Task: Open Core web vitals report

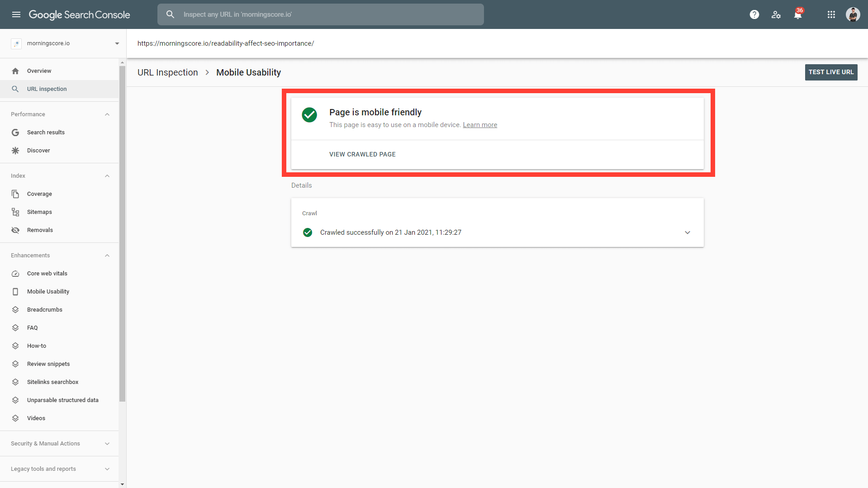Action: pyautogui.click(x=59, y=274)
